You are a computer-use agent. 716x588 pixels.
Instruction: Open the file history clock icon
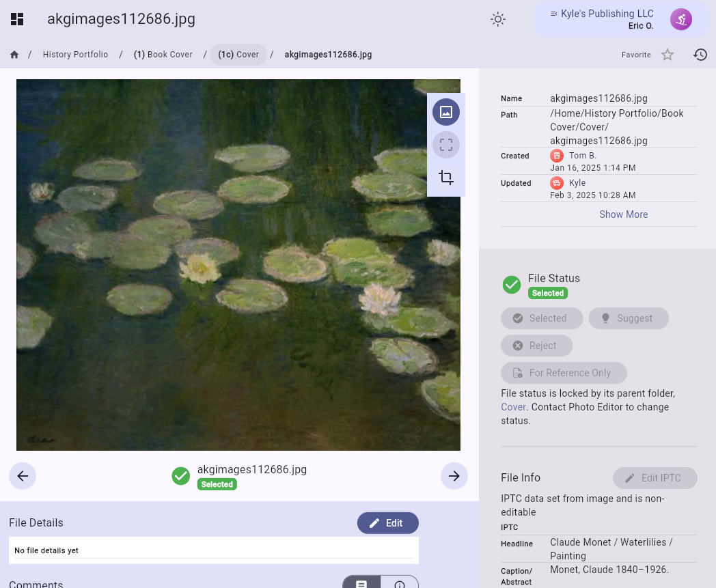click(x=700, y=55)
